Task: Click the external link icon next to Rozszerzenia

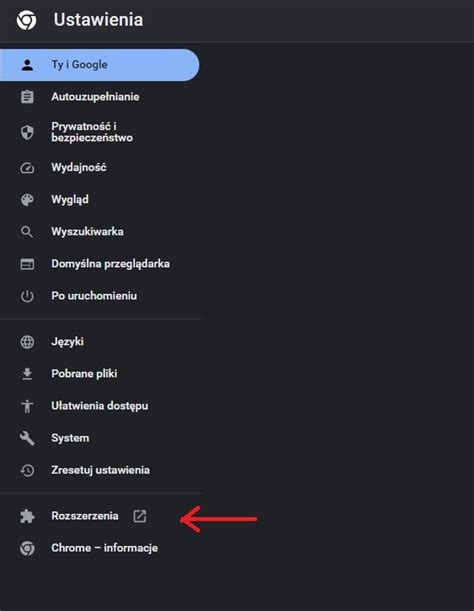Action: (x=140, y=516)
